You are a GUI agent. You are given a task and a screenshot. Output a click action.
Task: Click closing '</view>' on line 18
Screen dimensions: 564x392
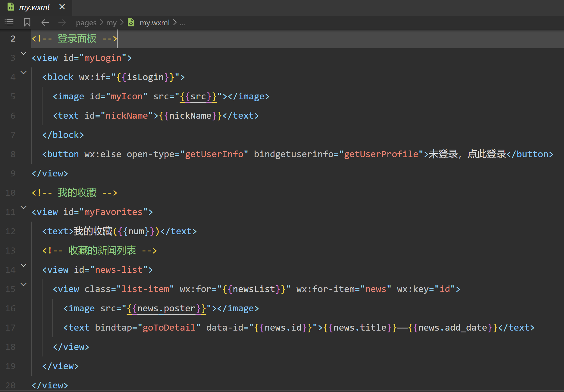(71, 347)
